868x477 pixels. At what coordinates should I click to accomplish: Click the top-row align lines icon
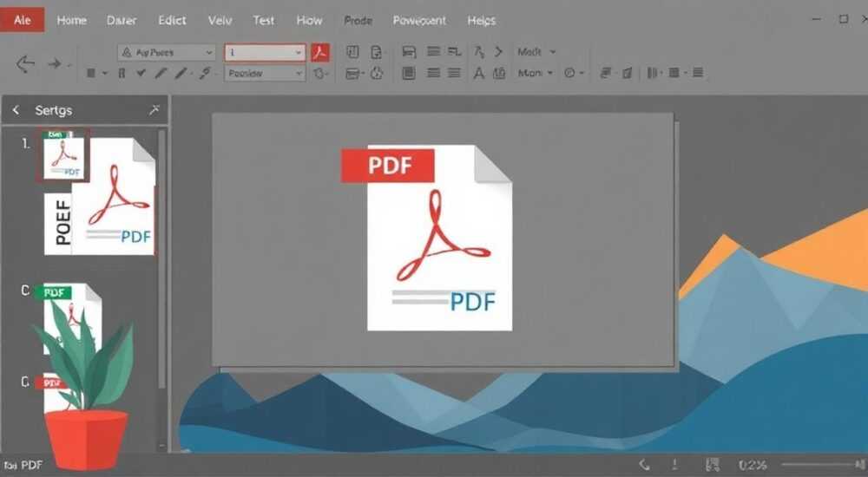point(434,51)
